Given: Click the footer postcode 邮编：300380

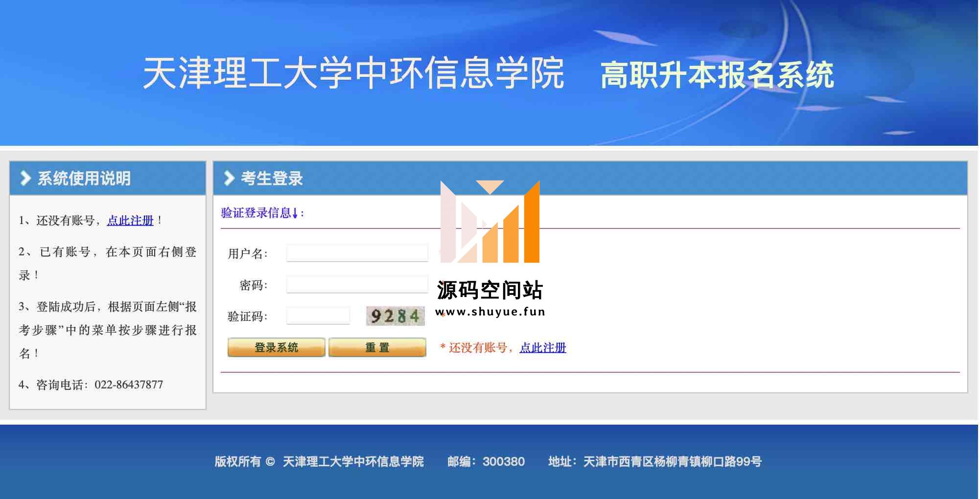Looking at the screenshot, I should (486, 461).
